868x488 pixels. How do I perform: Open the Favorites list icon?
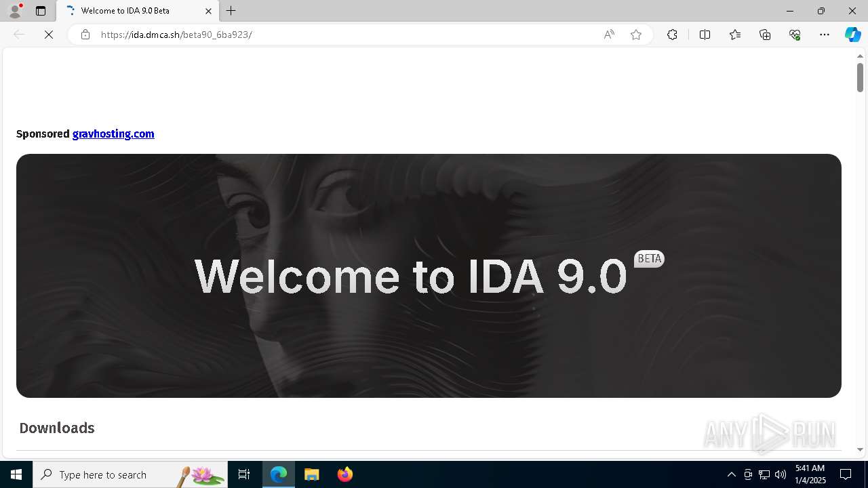point(735,35)
